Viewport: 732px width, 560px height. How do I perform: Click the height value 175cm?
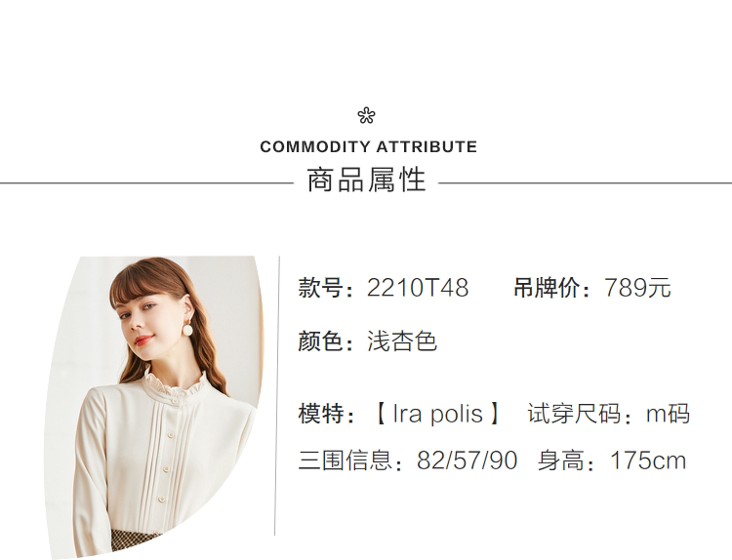[648, 460]
